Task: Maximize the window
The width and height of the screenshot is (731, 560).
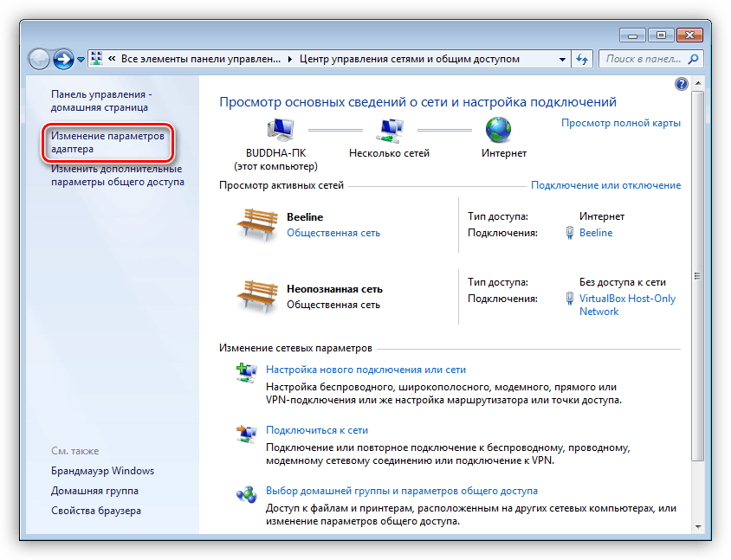Action: coord(661,35)
